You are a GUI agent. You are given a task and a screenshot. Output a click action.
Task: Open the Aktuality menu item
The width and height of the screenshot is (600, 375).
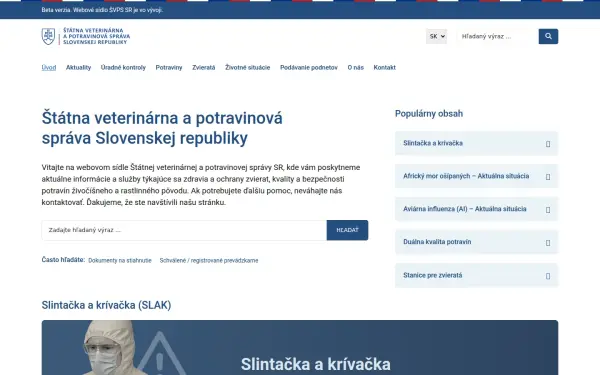point(78,67)
